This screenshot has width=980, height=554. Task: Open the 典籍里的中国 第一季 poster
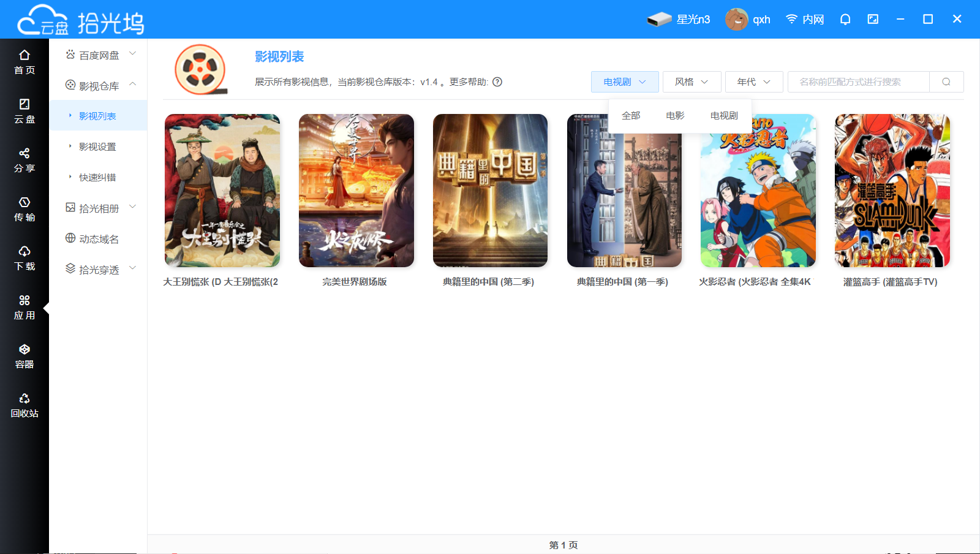(624, 191)
